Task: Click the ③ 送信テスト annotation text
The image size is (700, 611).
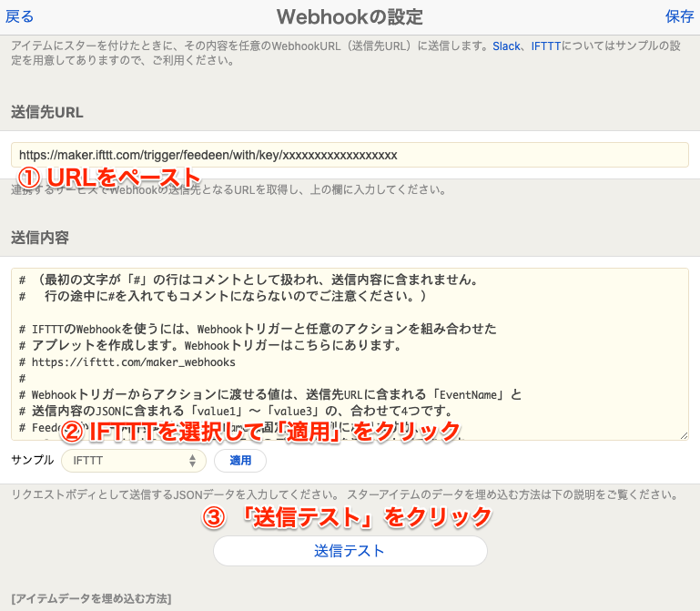Action: tap(346, 517)
